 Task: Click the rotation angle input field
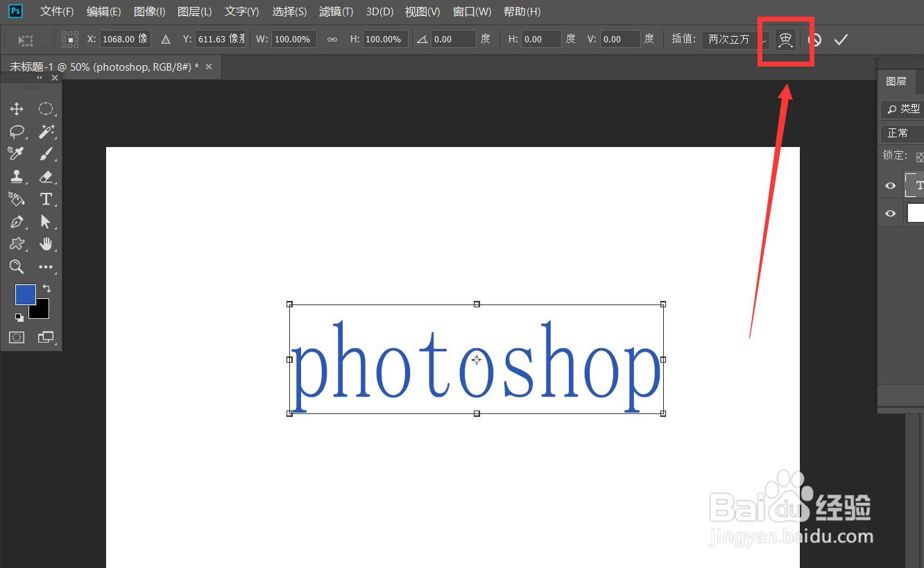(x=454, y=40)
